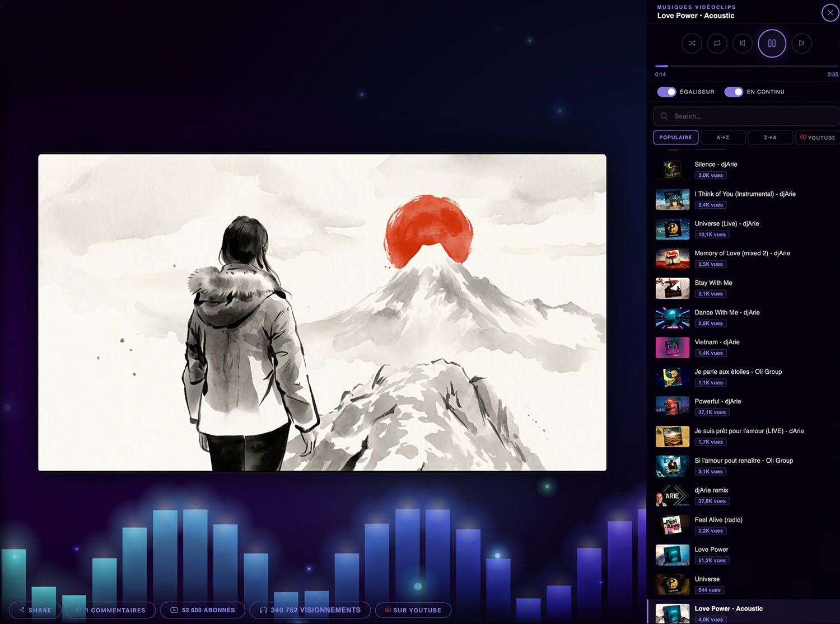840x624 pixels.
Task: Click the video area showing mountain artwork
Action: coord(322,312)
